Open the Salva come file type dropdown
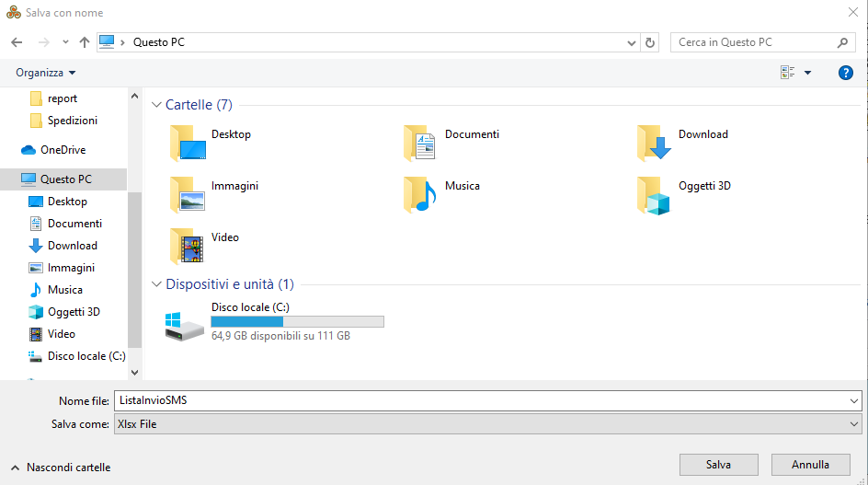The width and height of the screenshot is (868, 485). [487, 424]
